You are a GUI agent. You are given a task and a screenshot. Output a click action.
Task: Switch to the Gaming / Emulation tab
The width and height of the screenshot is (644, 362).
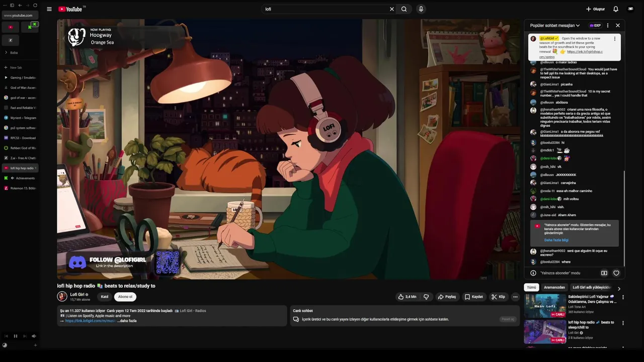[20, 77]
